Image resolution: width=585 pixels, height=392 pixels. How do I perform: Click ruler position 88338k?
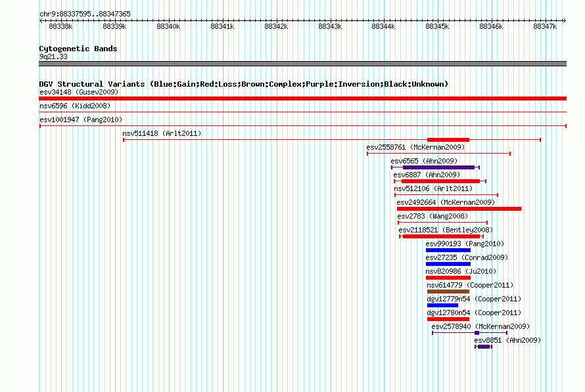click(61, 26)
